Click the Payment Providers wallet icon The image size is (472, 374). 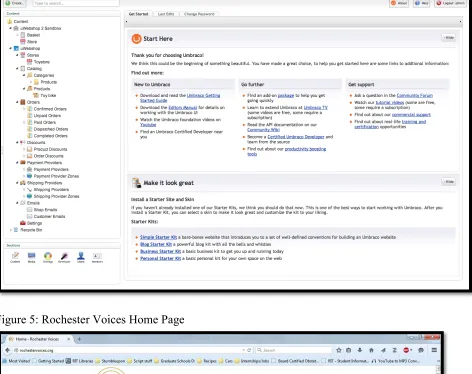[x=23, y=163]
